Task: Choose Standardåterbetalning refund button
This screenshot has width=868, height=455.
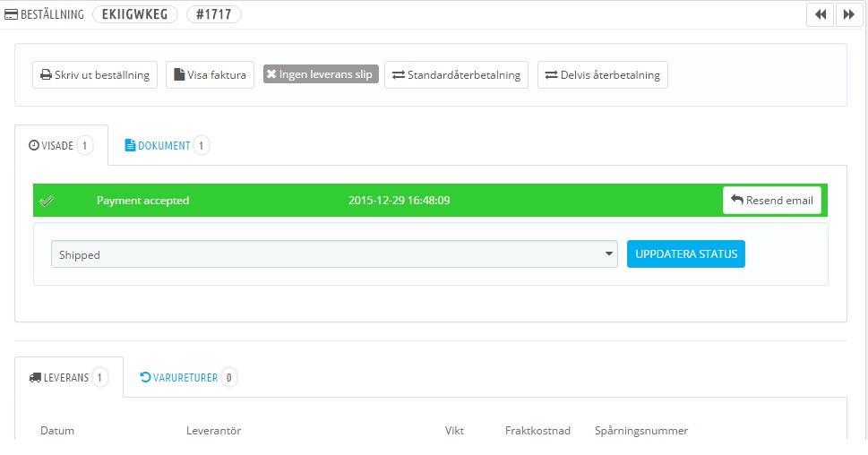Action: click(456, 74)
